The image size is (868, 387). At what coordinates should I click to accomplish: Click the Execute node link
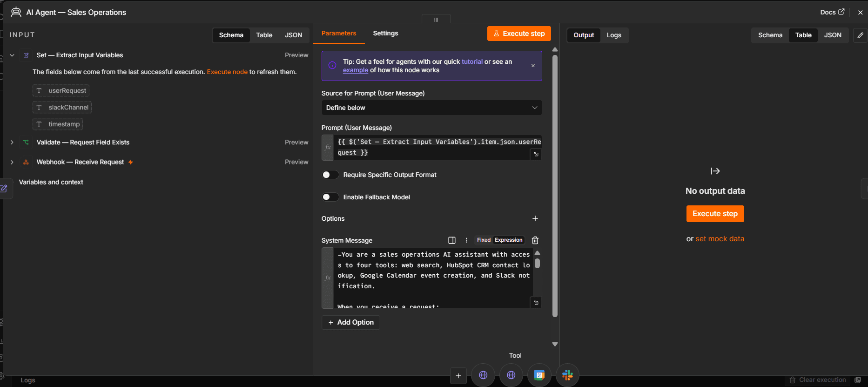(x=227, y=72)
